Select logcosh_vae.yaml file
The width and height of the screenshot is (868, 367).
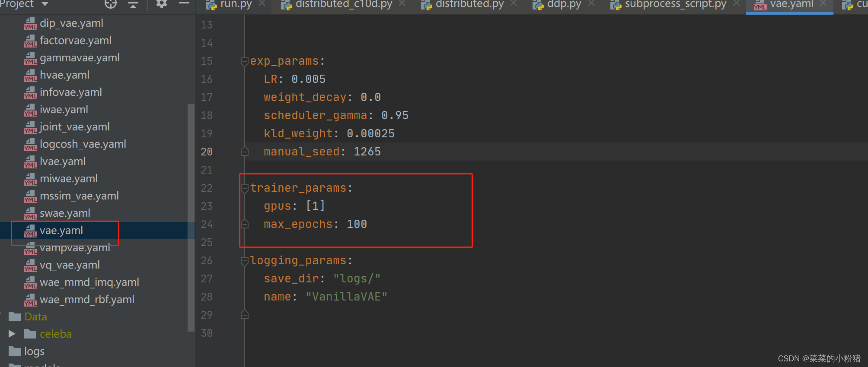(x=83, y=144)
